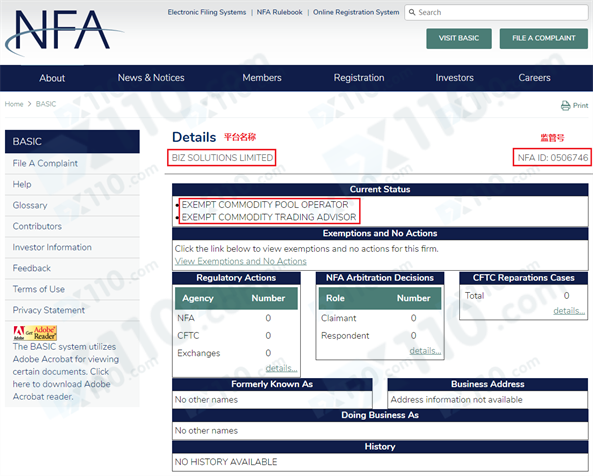Click the Details page heading
This screenshot has width=593, height=476.
tap(194, 137)
